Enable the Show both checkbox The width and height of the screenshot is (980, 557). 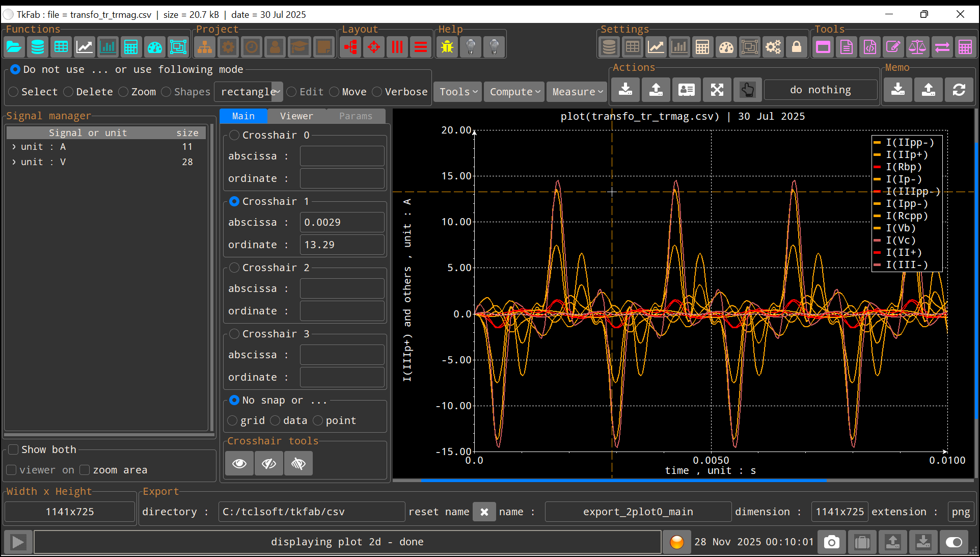click(x=14, y=449)
